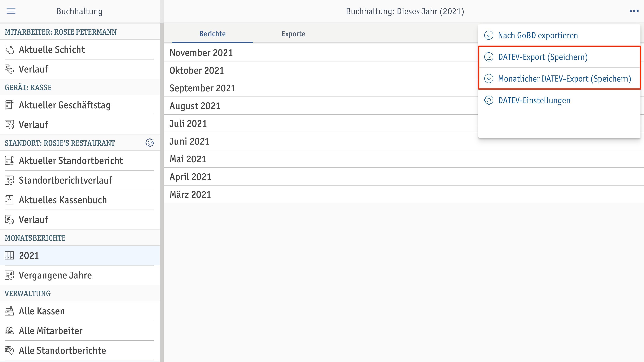Click the Kassenbuch Verlauf icon

click(x=9, y=220)
